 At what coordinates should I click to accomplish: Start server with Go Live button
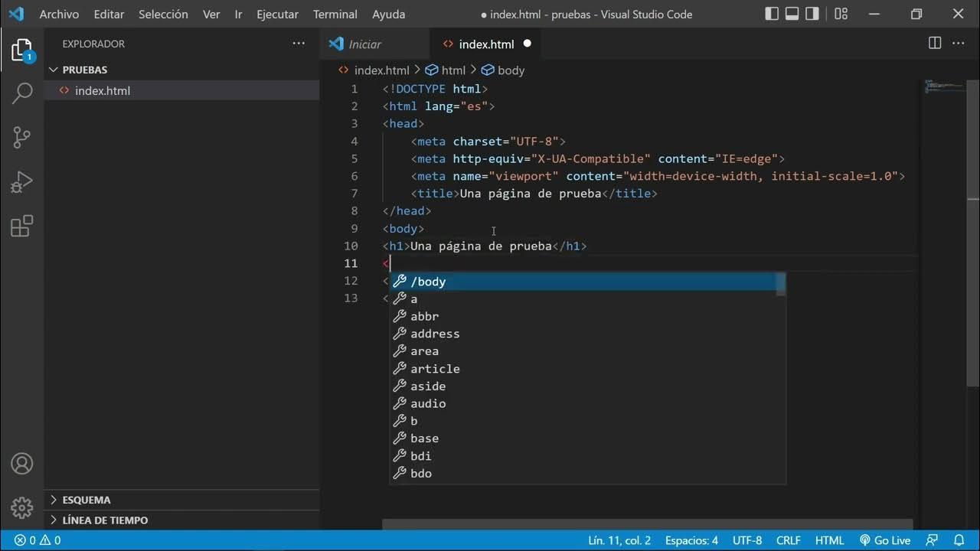click(886, 540)
